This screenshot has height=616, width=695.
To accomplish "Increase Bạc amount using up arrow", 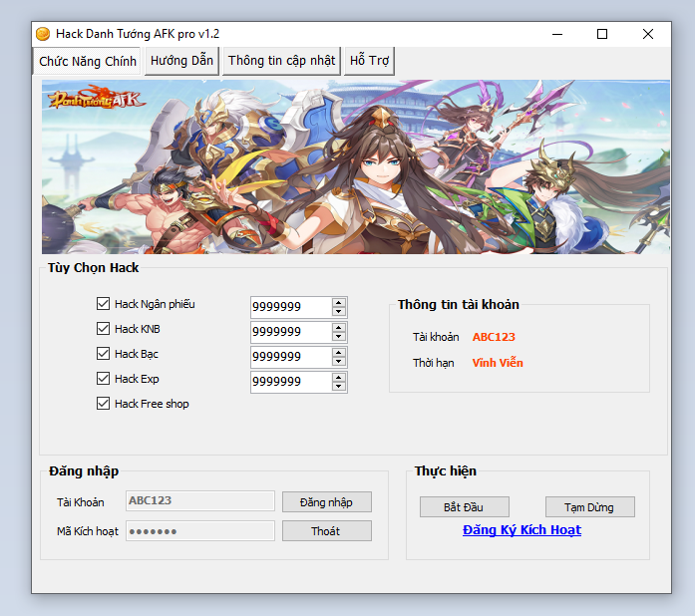I will tap(339, 352).
